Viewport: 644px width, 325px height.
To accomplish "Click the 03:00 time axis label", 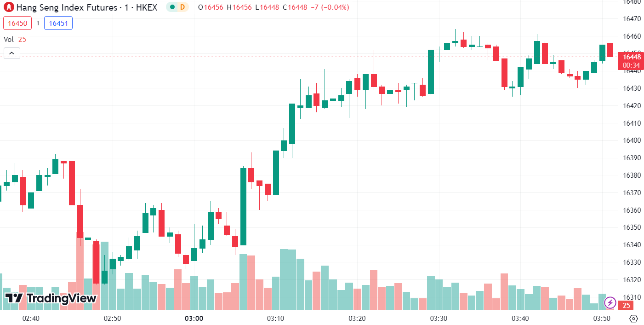I will (194, 319).
